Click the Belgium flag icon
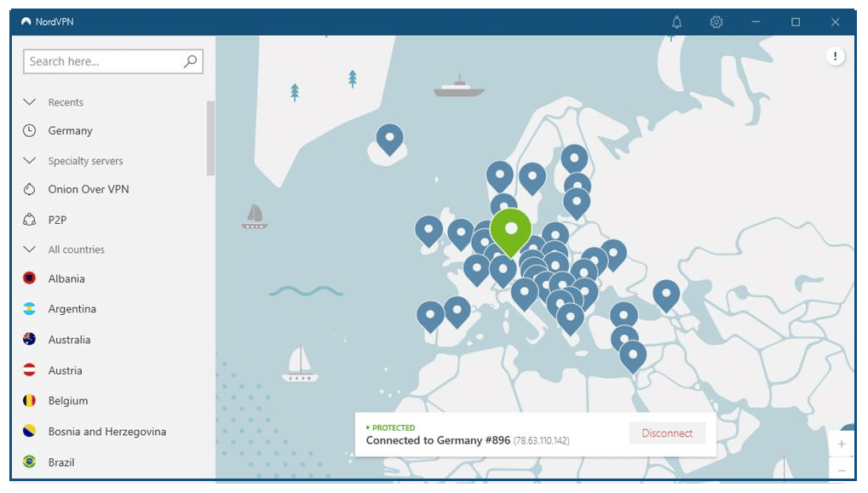 [x=29, y=400]
